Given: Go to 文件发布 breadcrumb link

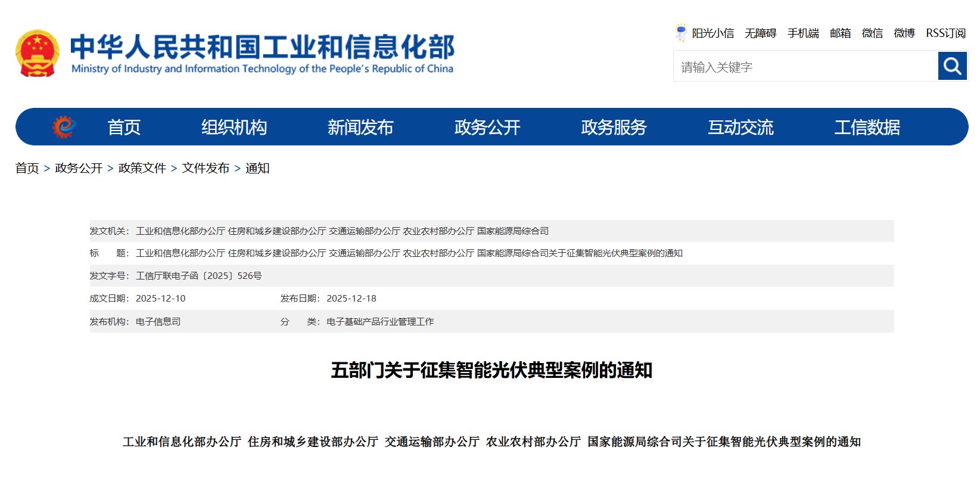Looking at the screenshot, I should tap(206, 168).
